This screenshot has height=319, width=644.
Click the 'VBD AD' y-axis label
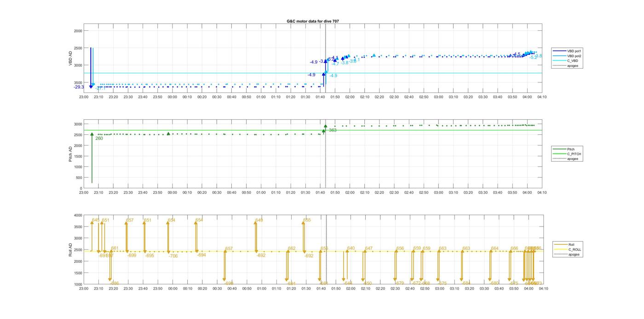pos(71,58)
